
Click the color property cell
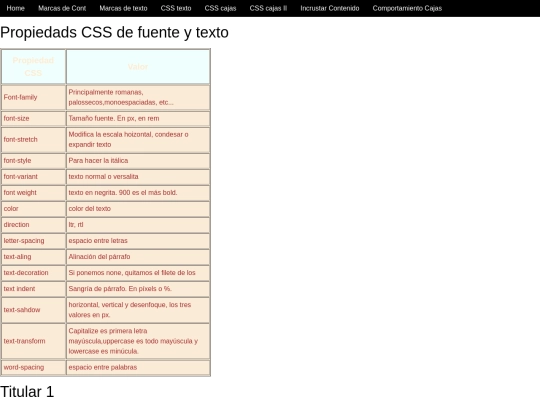point(33,209)
